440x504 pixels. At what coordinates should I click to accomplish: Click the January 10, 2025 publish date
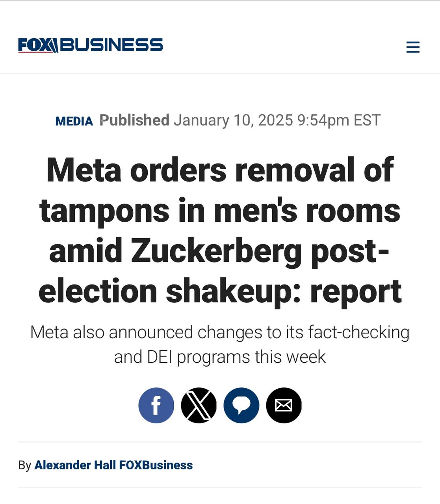[x=233, y=120]
